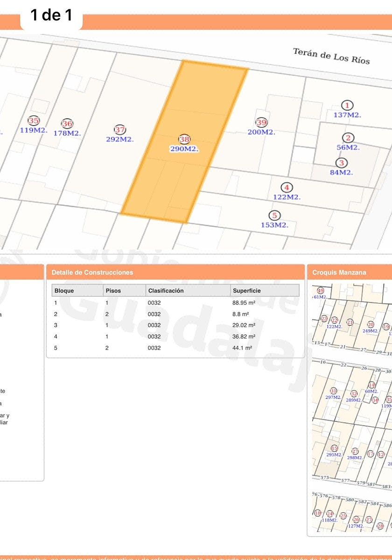Select lot marker 38 on the highlighted parcel
Image resolution: width=392 pixels, height=560 pixels.
184,140
